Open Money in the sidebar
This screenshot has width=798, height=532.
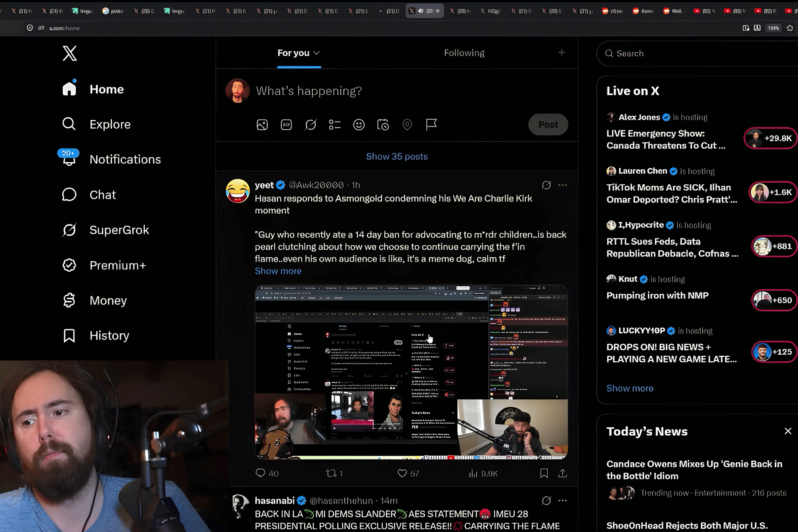point(95,300)
